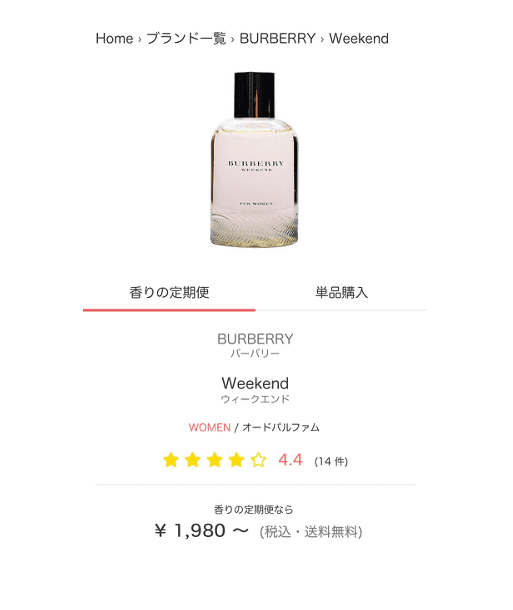Click the オードパルファム fragrance type label

click(x=281, y=428)
